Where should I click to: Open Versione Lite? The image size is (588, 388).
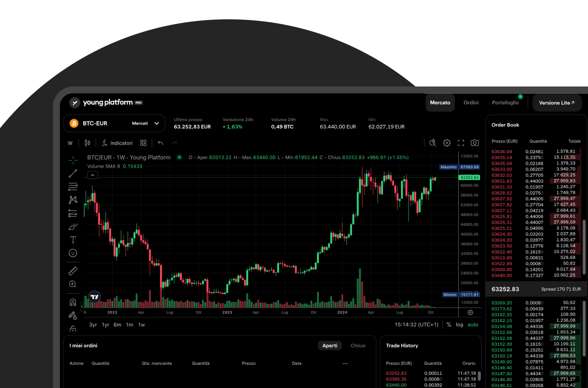tap(557, 102)
